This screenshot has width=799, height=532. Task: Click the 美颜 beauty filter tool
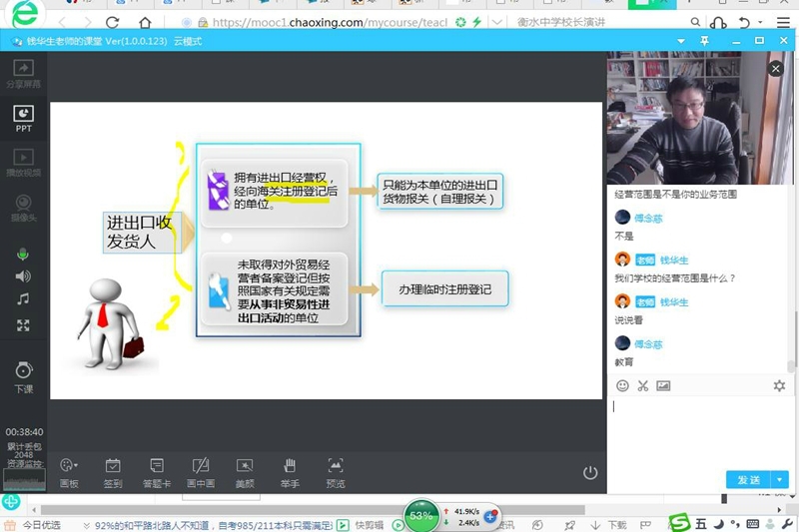[245, 473]
